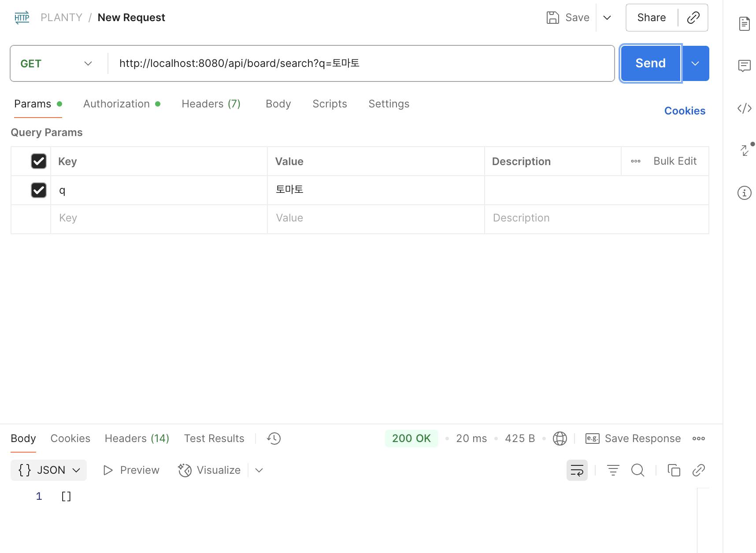The height and width of the screenshot is (553, 756).
Task: Open response more options dots
Action: click(699, 439)
